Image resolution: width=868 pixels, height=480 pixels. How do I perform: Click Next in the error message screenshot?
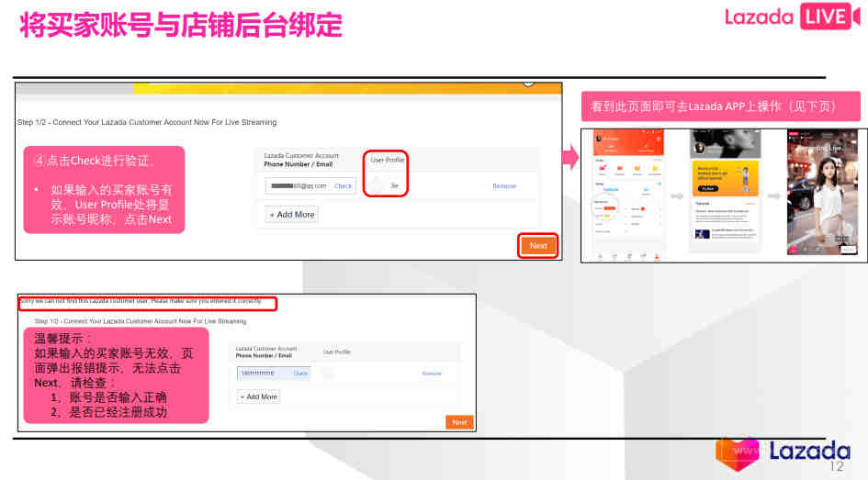click(x=459, y=422)
